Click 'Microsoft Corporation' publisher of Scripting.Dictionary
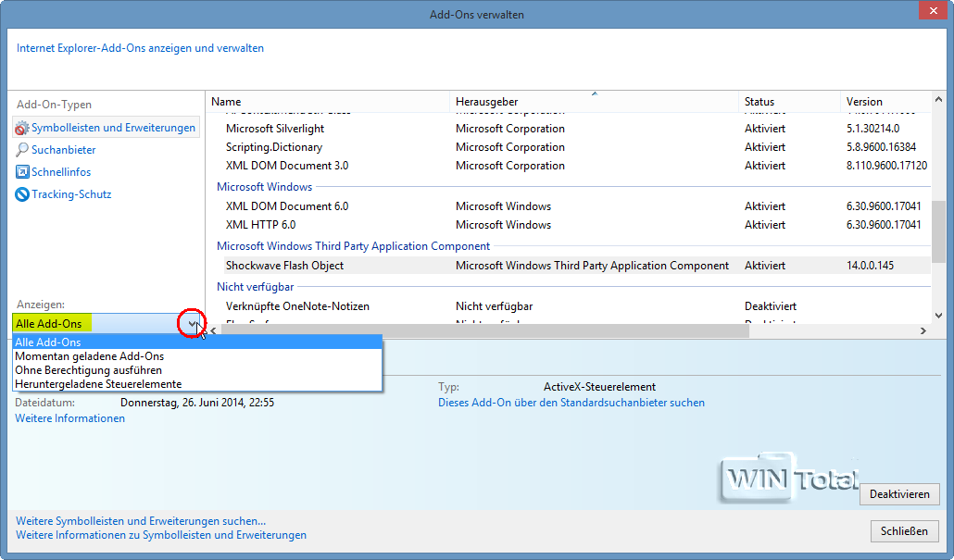This screenshot has width=954, height=560. tap(509, 147)
